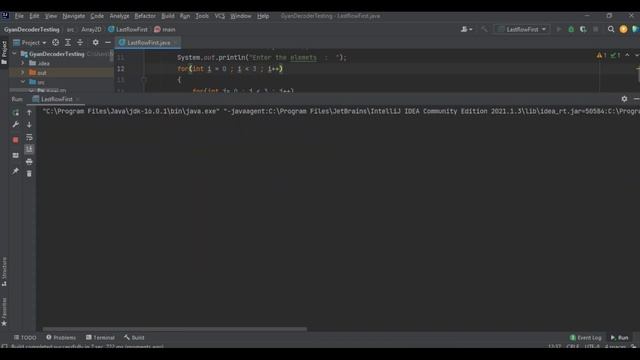Go to previous highlighted error arrow
This screenshot has width=640, height=360.
tap(627, 56)
